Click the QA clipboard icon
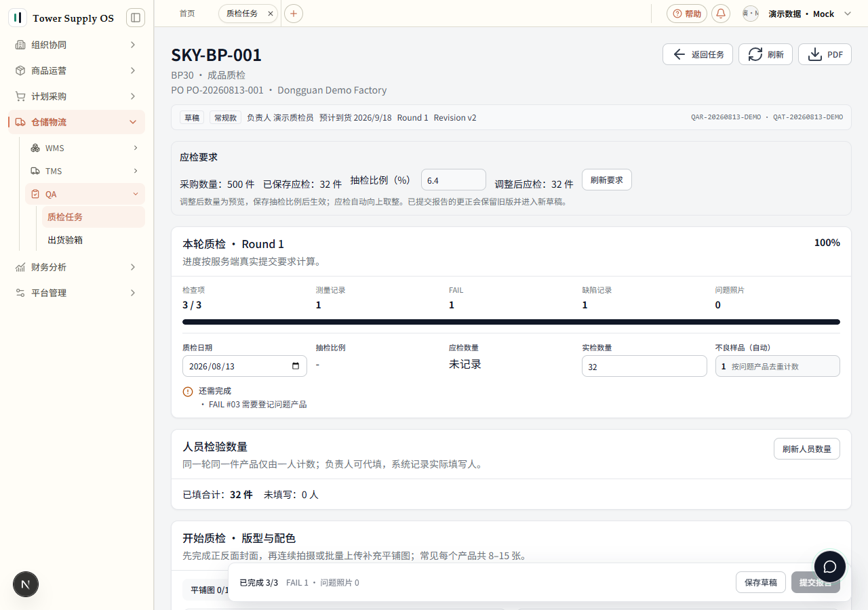The image size is (868, 610). (x=35, y=194)
